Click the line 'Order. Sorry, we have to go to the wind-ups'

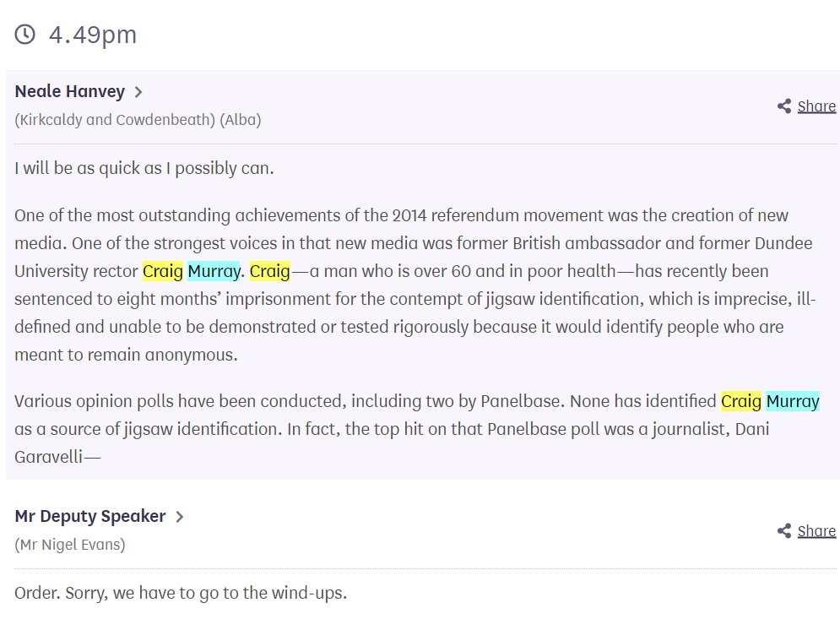coord(181,594)
